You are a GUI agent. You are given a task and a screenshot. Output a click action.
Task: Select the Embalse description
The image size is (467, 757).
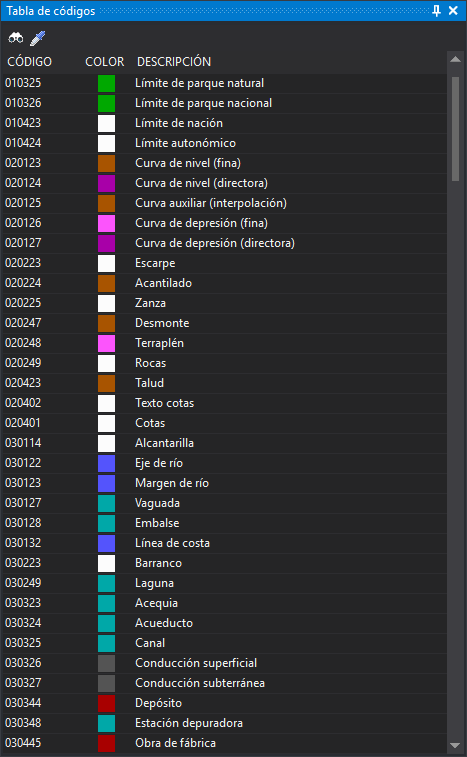pos(157,523)
